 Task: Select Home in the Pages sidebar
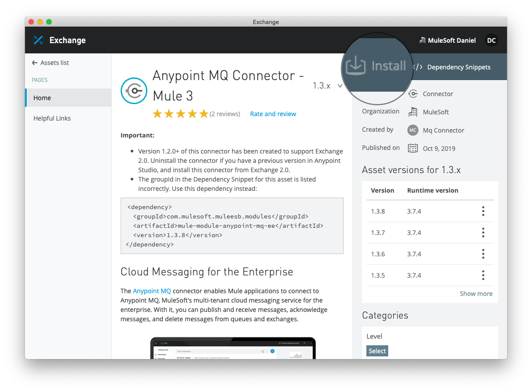[42, 98]
